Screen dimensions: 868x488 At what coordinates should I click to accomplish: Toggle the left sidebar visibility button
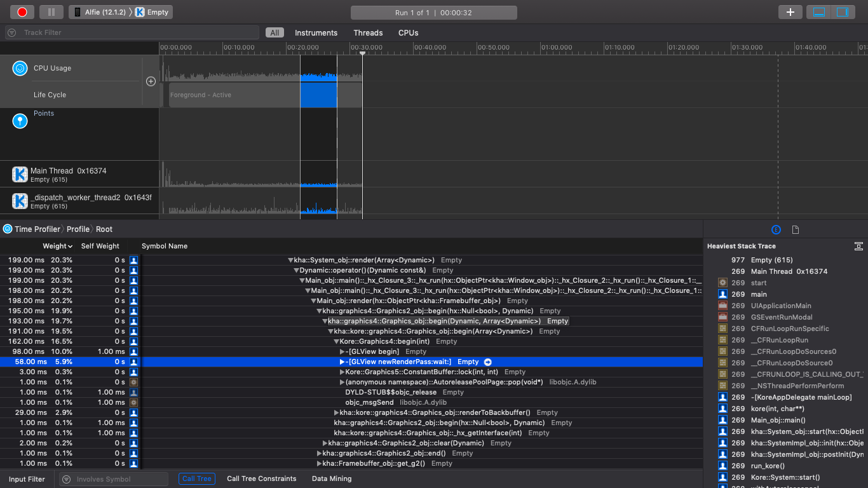[x=818, y=11]
